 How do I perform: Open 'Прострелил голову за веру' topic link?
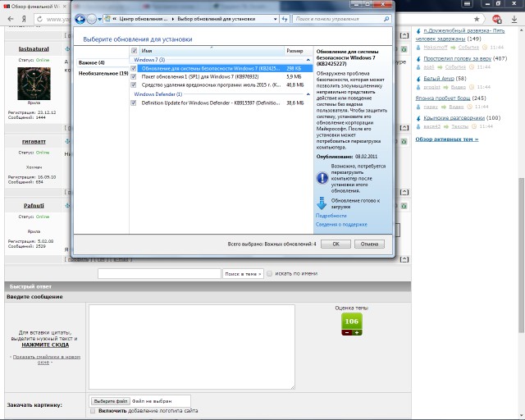point(457,58)
